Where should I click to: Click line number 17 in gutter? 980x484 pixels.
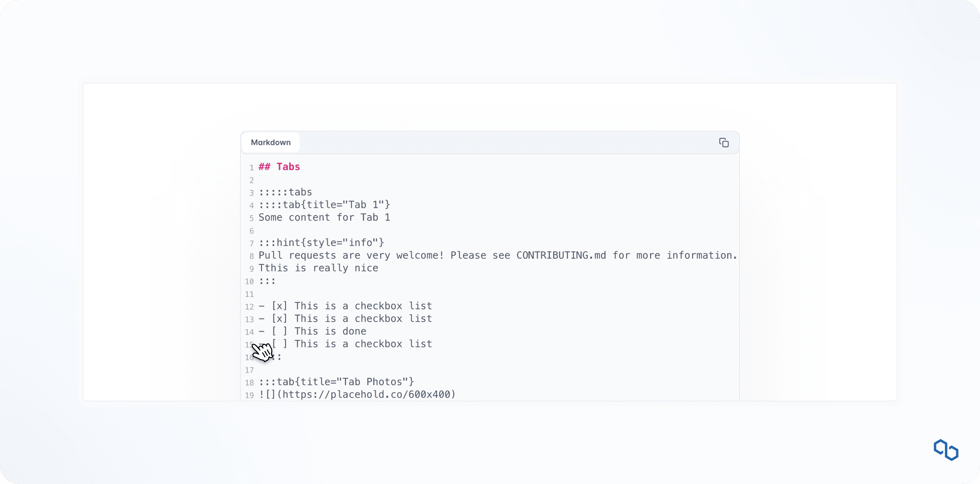(x=249, y=370)
